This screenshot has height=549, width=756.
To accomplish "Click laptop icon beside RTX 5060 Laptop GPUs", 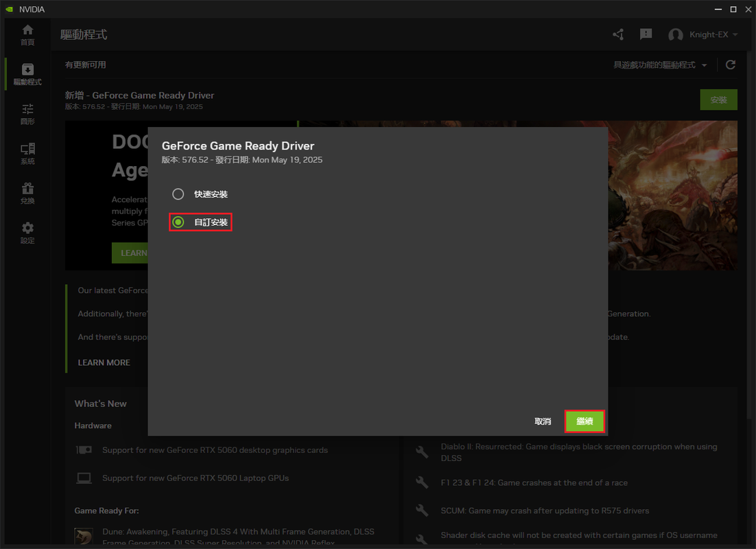I will point(84,478).
